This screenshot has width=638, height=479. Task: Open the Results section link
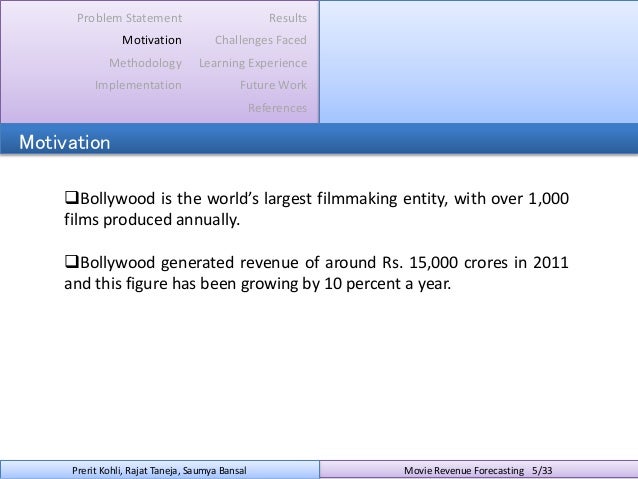[x=288, y=18]
